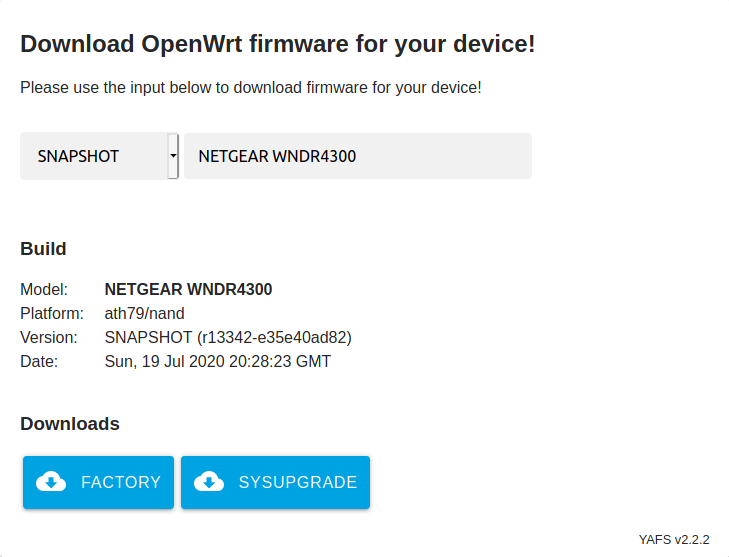Click the cloud download icon on FACTORY
Image resolution: width=729 pixels, height=557 pixels.
click(51, 482)
